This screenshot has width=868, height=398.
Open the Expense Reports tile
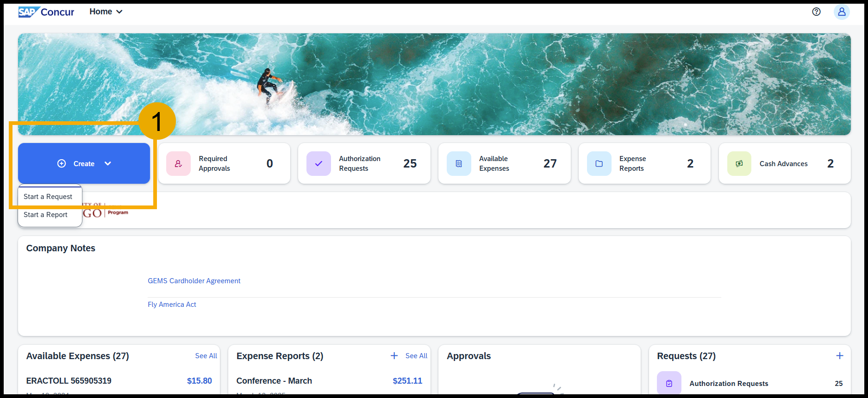click(645, 163)
